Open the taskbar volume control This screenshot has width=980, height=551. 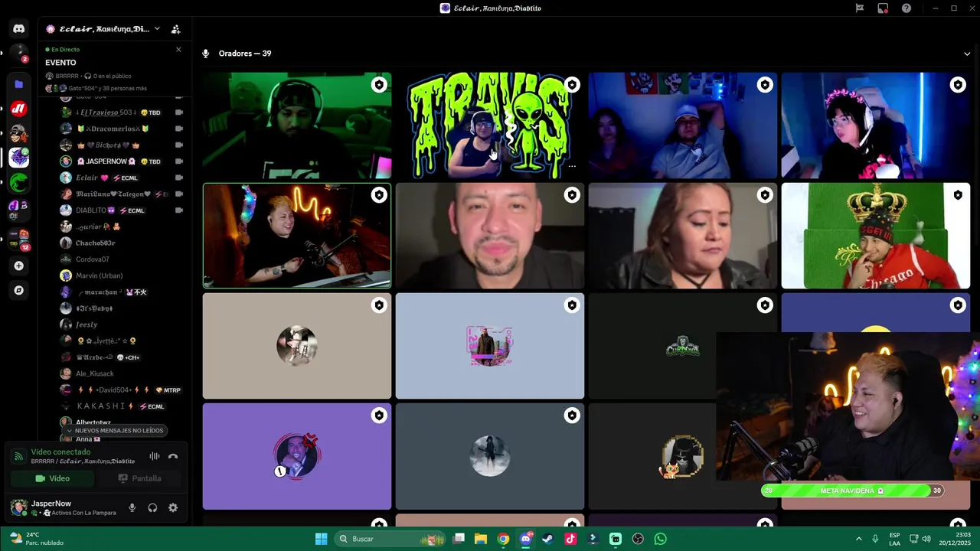926,539
